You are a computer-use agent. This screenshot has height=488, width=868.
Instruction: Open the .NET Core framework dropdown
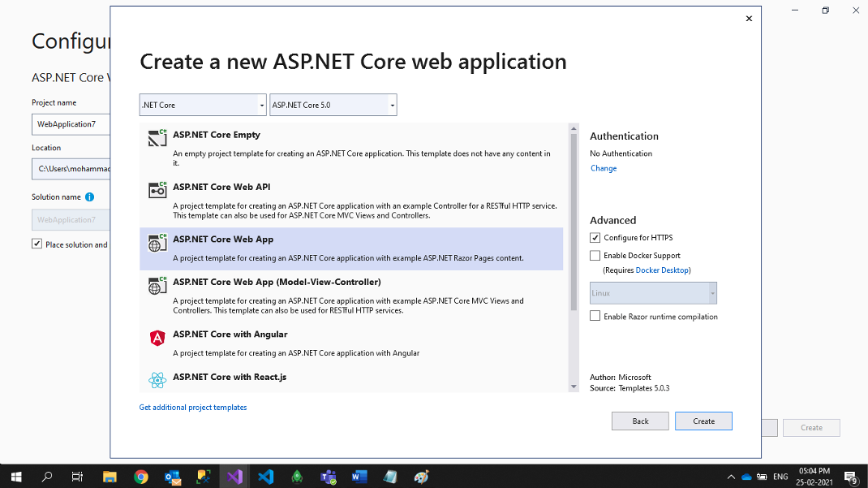pos(203,105)
